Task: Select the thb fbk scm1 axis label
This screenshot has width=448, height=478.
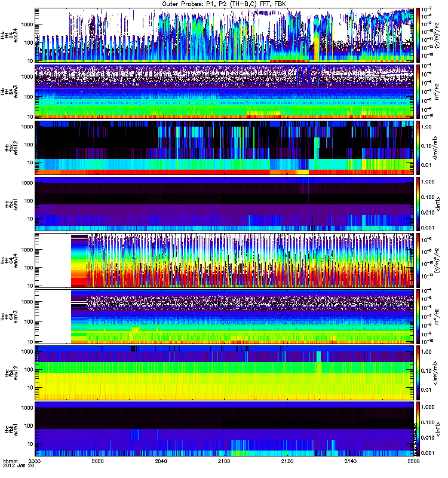Action: pyautogui.click(x=11, y=204)
